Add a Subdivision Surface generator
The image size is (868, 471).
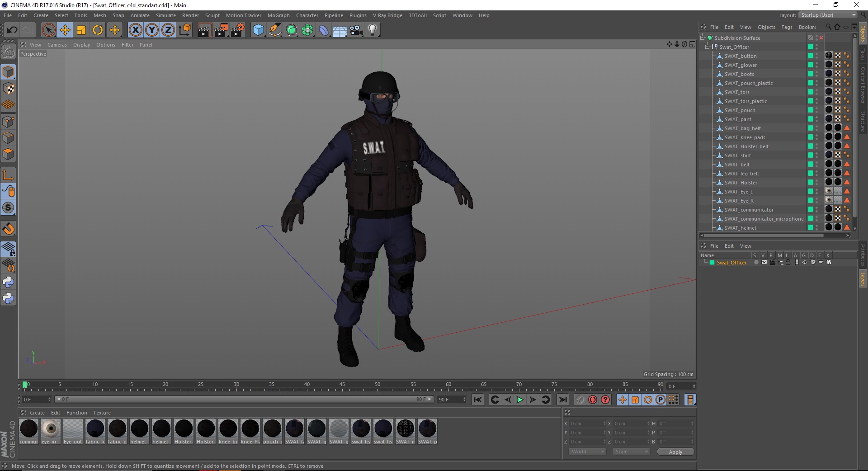291,30
